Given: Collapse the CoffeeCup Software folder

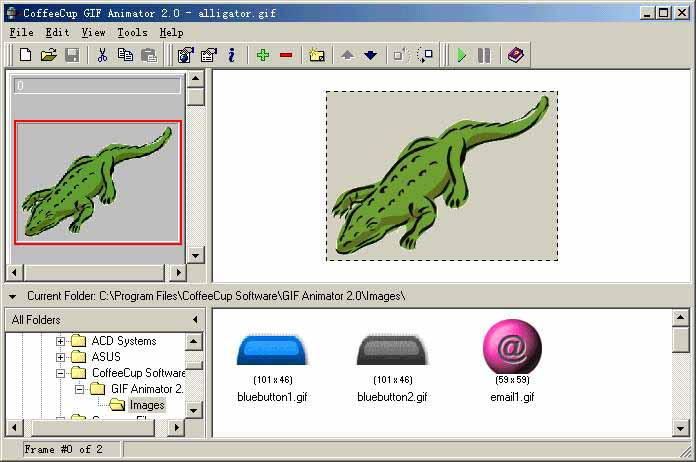Looking at the screenshot, I should point(61,373).
